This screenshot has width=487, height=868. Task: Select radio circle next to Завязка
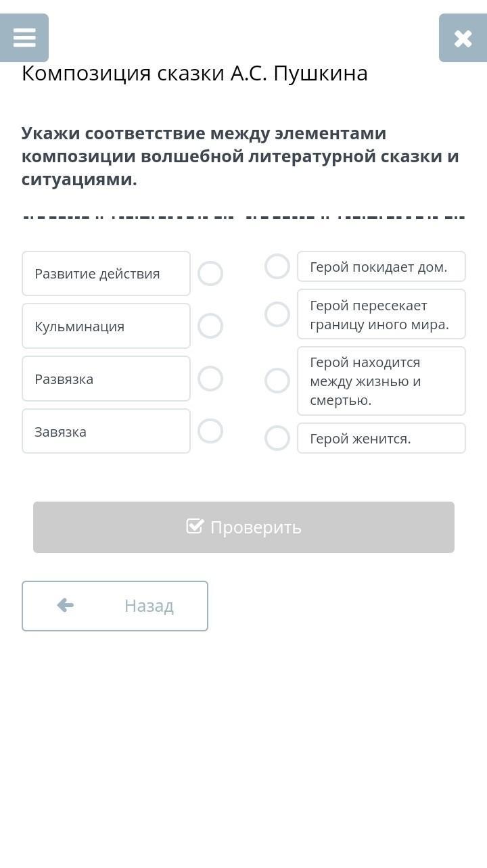click(x=210, y=431)
